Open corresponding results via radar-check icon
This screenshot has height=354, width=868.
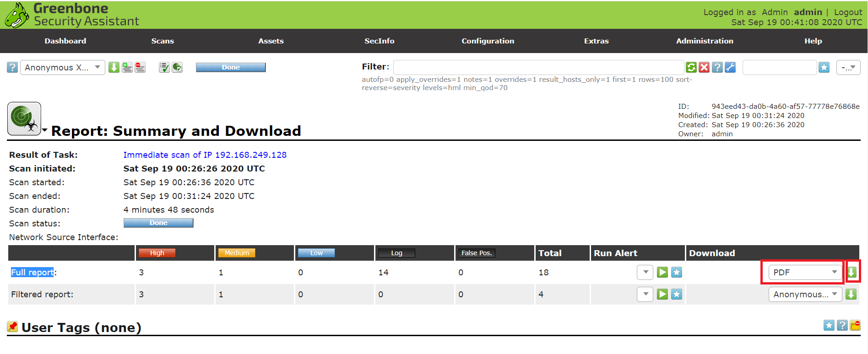tap(177, 68)
